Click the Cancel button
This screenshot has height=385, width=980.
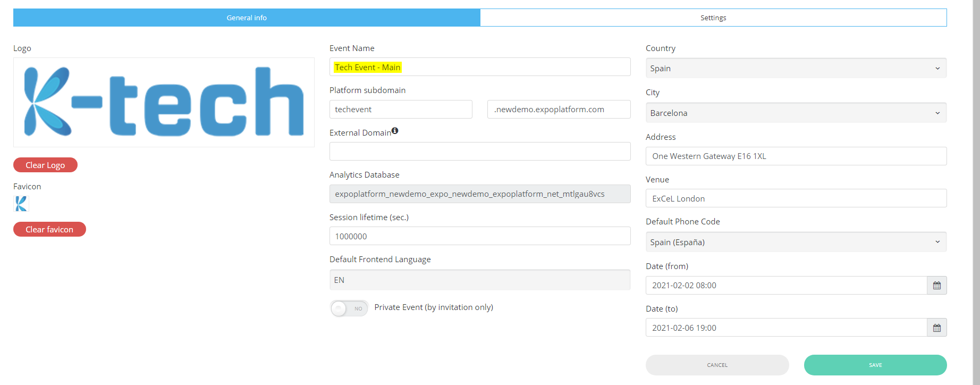point(717,365)
